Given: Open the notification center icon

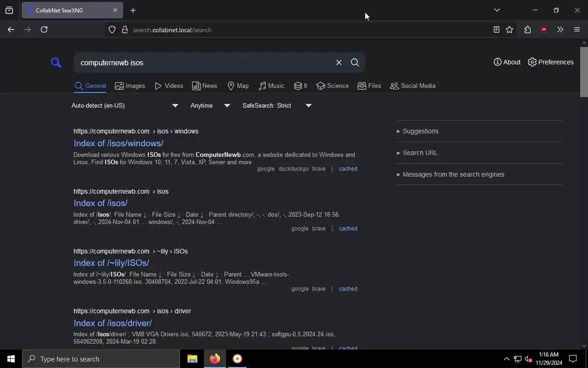Looking at the screenshot, I should pos(573,359).
